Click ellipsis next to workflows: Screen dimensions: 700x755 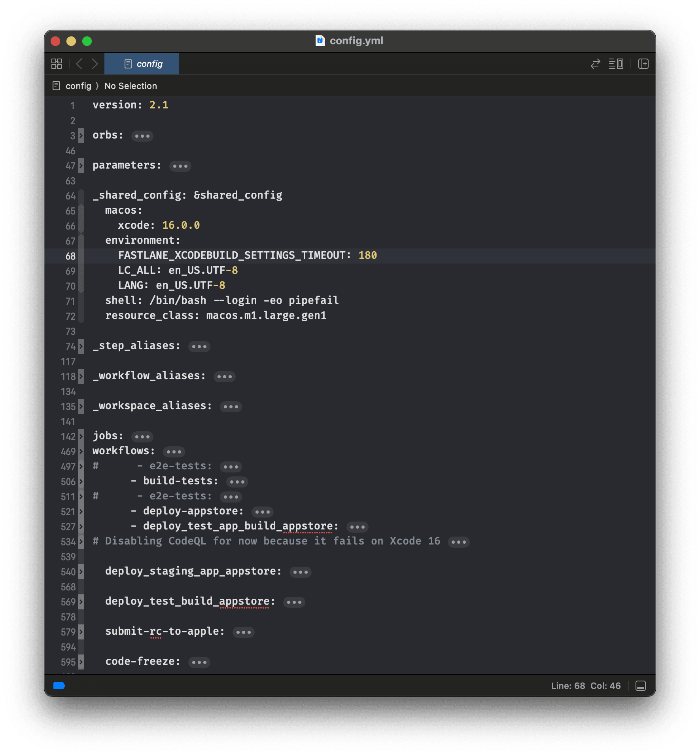coord(174,452)
